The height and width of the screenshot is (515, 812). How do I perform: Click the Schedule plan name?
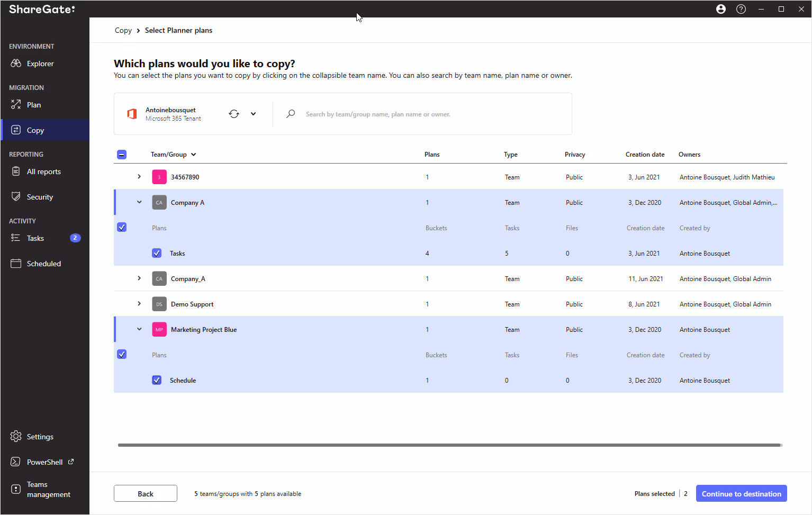[x=183, y=381]
